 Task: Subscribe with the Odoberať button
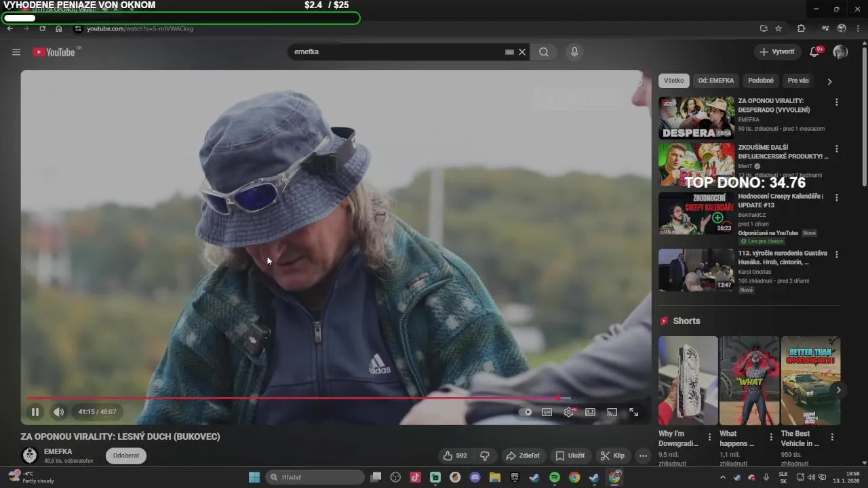point(126,455)
